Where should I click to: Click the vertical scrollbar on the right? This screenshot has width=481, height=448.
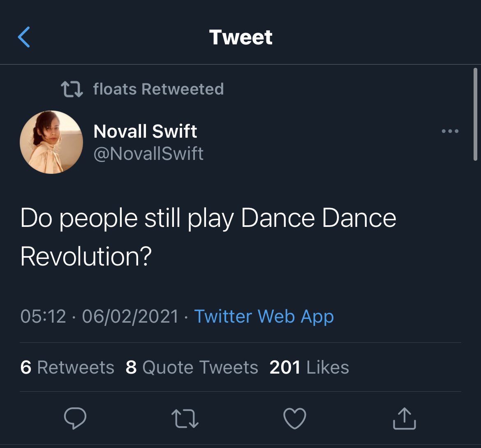click(x=475, y=114)
